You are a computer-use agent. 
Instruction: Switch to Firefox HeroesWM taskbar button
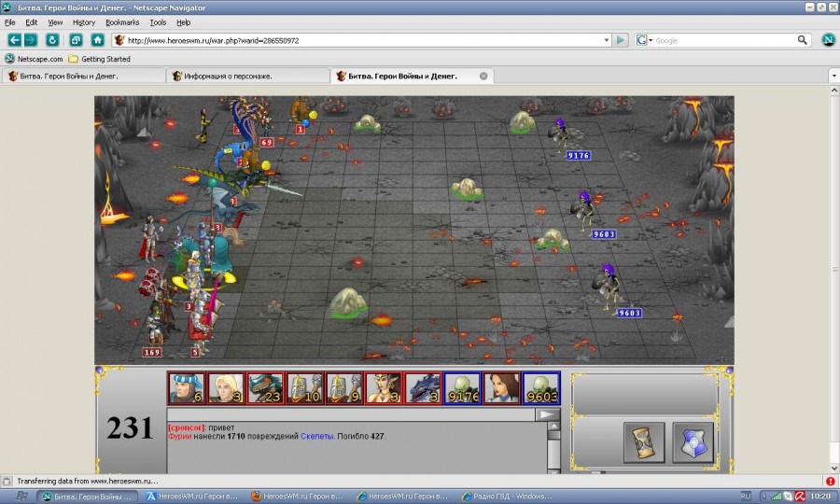(298, 497)
